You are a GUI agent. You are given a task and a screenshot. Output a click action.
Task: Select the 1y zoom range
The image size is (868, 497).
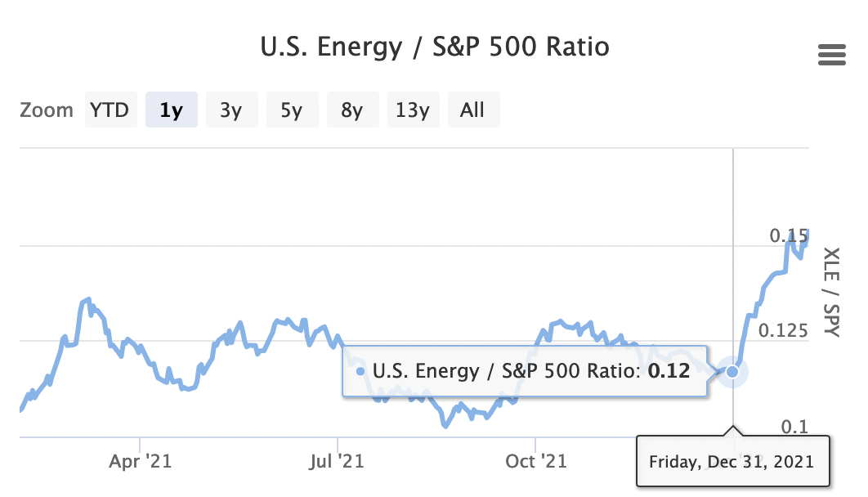[x=171, y=110]
